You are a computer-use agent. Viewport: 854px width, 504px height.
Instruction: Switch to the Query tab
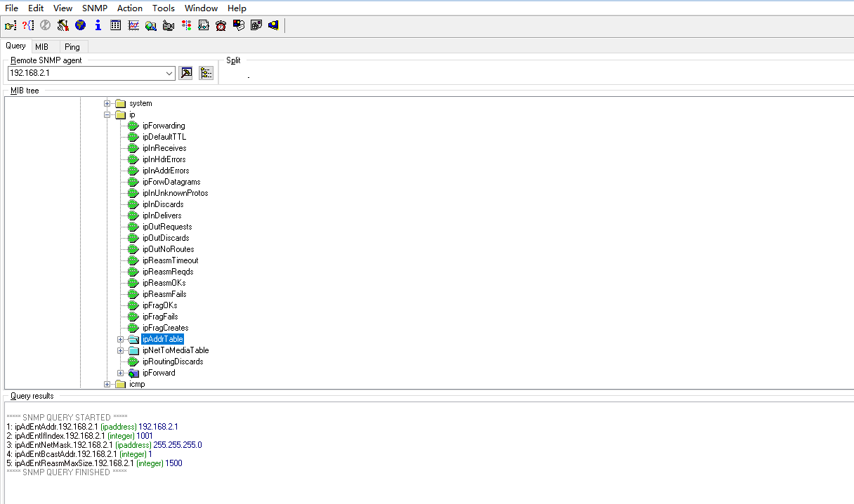[x=15, y=46]
